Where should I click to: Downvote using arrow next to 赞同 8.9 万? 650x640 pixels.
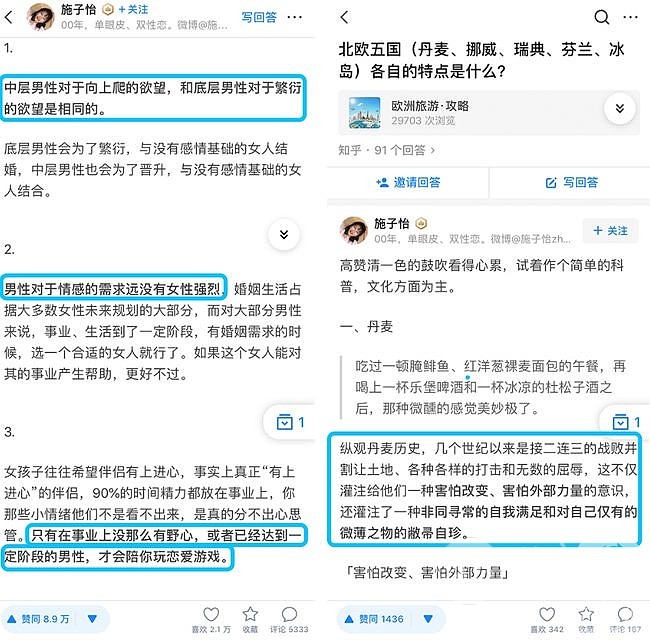pyautogui.click(x=92, y=619)
